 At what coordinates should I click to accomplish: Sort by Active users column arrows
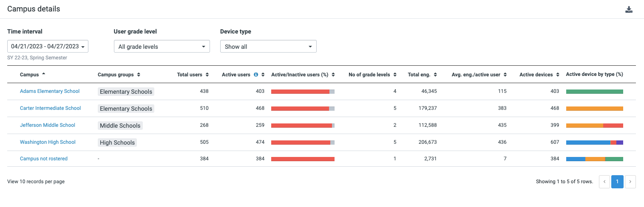click(x=263, y=74)
